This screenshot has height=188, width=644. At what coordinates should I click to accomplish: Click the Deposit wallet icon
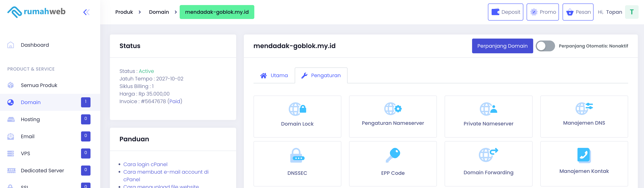[x=495, y=12]
